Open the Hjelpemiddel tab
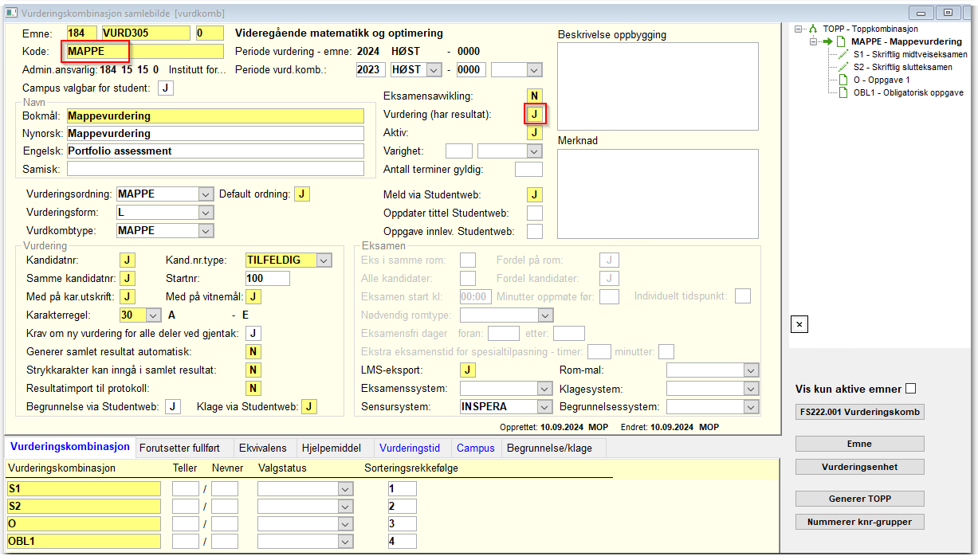The height and width of the screenshot is (560, 978). [x=335, y=448]
